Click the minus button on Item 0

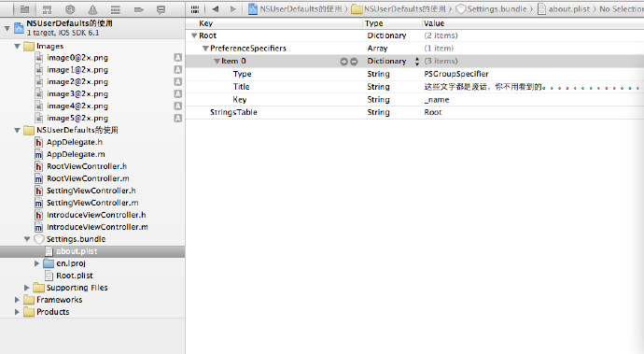[354, 62]
